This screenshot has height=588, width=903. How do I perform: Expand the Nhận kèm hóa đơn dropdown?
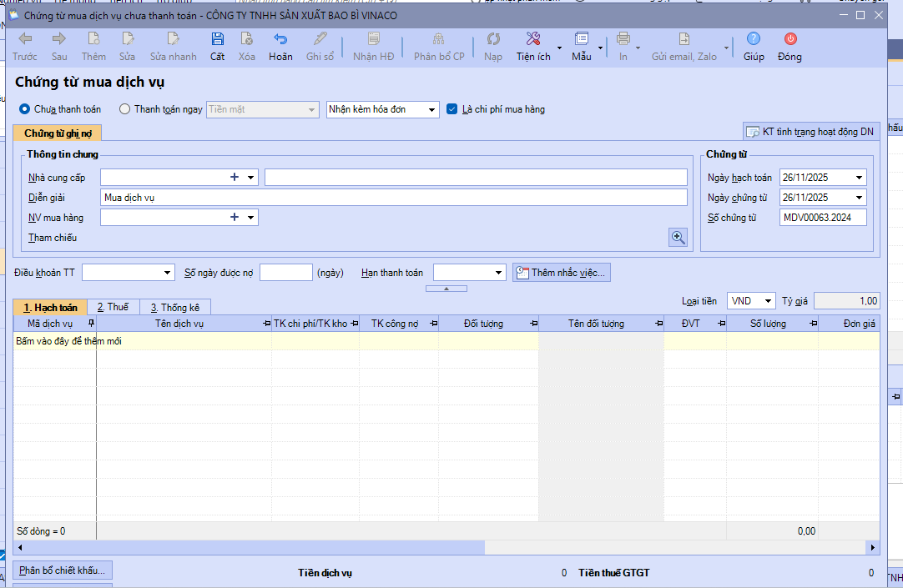pos(431,110)
